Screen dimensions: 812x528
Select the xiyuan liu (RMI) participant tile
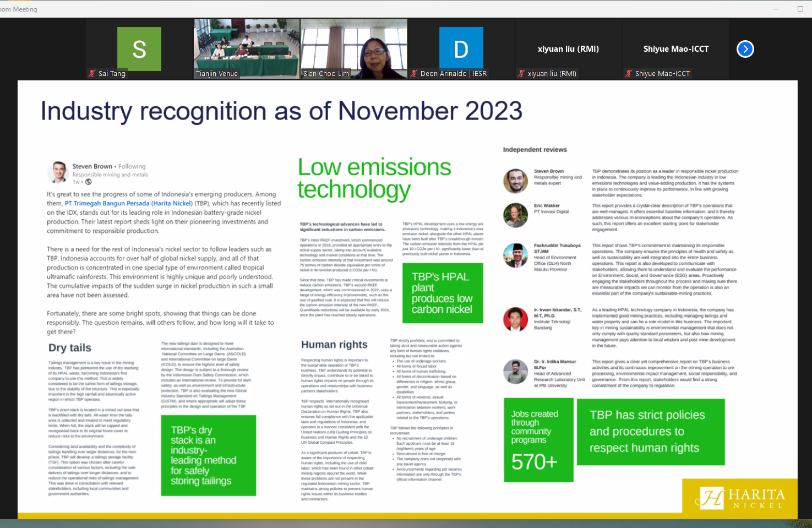[568, 49]
